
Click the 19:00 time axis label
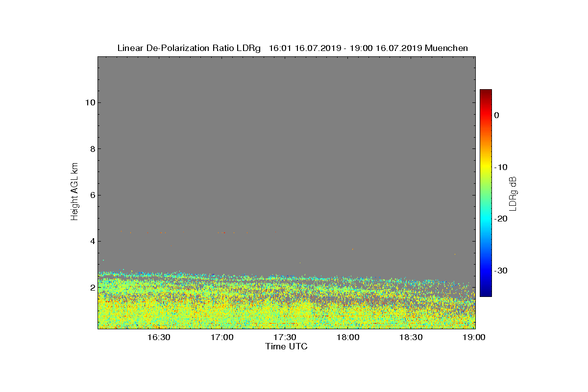point(474,338)
